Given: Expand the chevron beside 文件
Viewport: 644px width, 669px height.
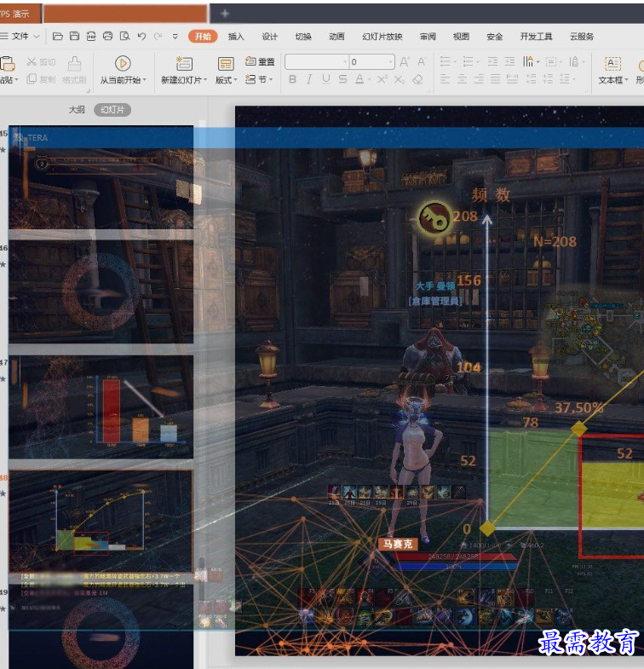Looking at the screenshot, I should coord(37,37).
